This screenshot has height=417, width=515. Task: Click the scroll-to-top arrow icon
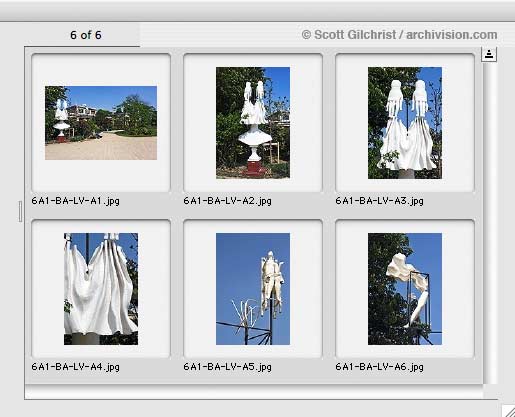click(489, 54)
